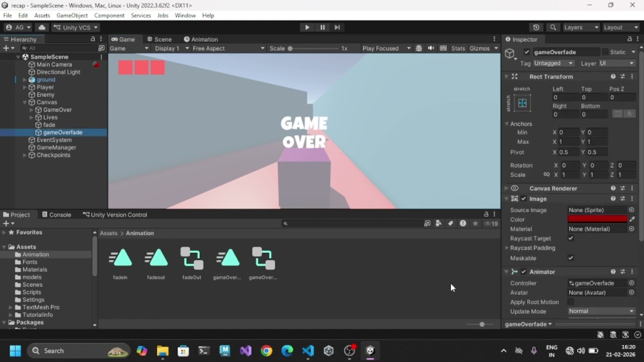Screen dimensions: 644x362
Task: Open the Animator component more options menu
Action: click(x=632, y=271)
